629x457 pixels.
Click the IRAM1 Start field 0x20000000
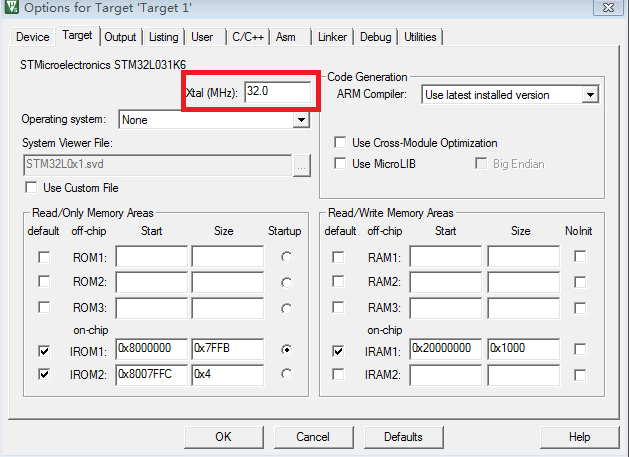[x=446, y=349]
